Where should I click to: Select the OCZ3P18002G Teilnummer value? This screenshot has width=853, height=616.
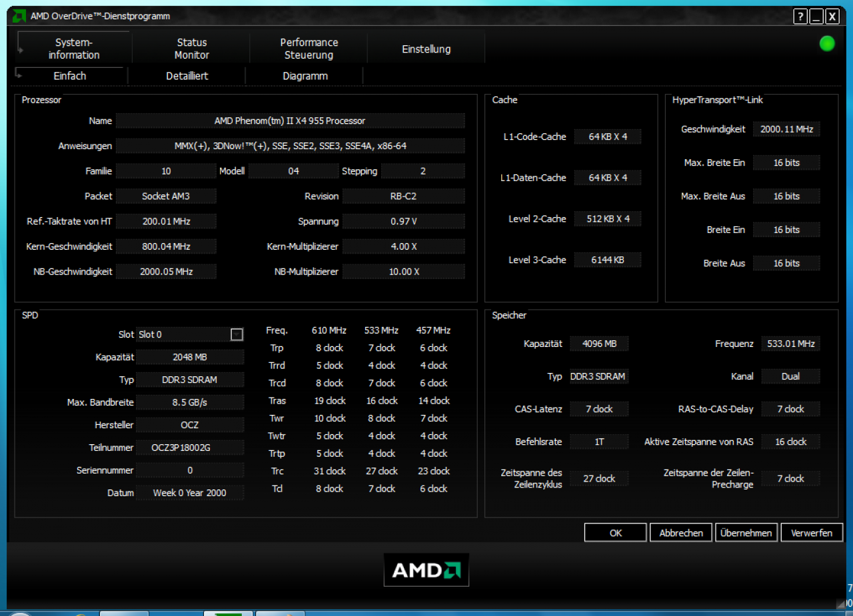coord(190,448)
